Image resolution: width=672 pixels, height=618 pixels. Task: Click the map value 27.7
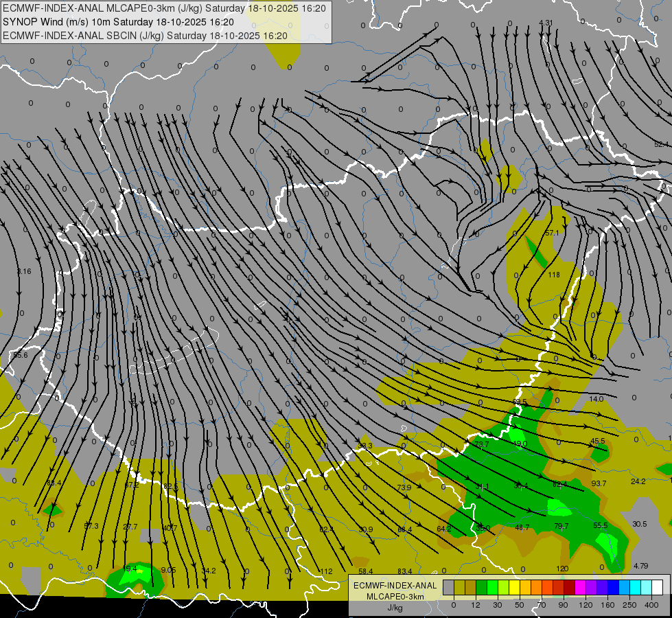[x=130, y=527]
